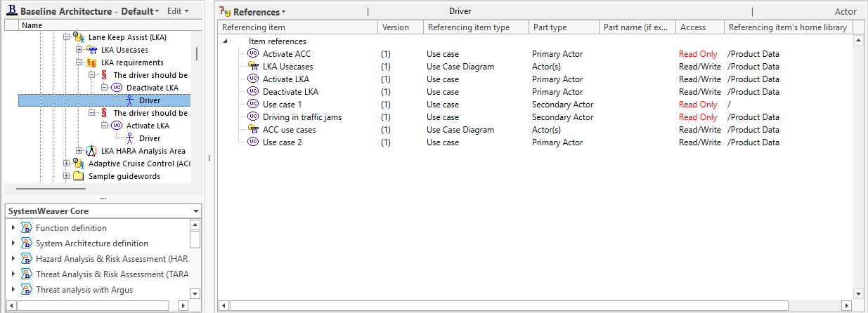Expand the System Architecture definition entry
The height and width of the screenshot is (313, 868).
pos(13,244)
